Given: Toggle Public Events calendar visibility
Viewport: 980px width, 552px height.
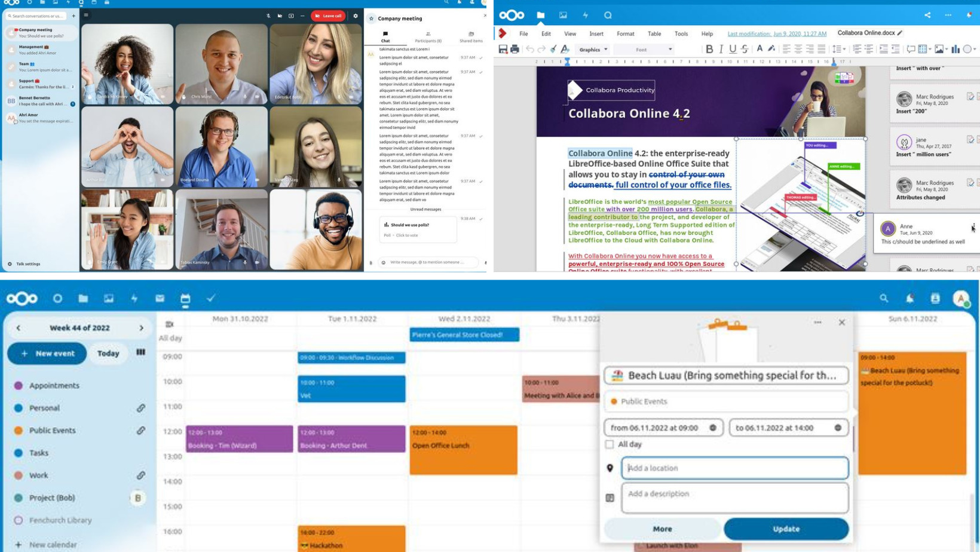Looking at the screenshot, I should pyautogui.click(x=19, y=430).
